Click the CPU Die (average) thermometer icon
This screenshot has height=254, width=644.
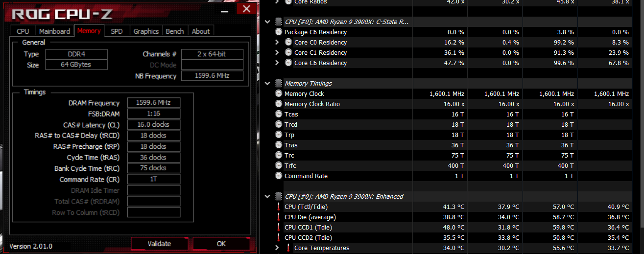(279, 217)
